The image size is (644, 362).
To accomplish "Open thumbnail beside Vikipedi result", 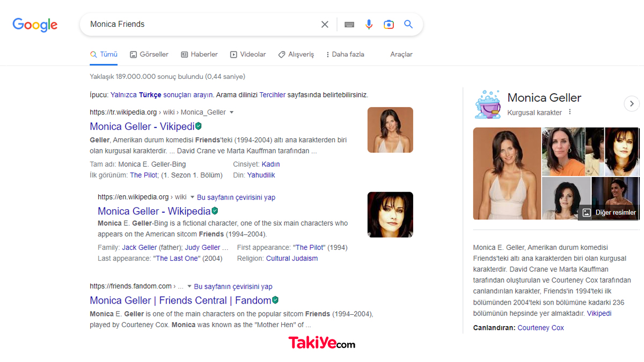I will pyautogui.click(x=390, y=130).
